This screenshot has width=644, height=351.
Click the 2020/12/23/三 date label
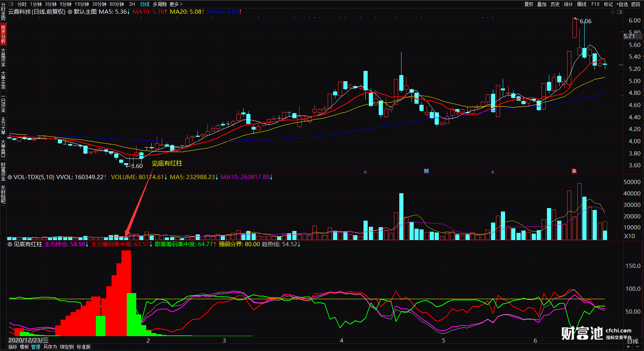click(x=28, y=340)
